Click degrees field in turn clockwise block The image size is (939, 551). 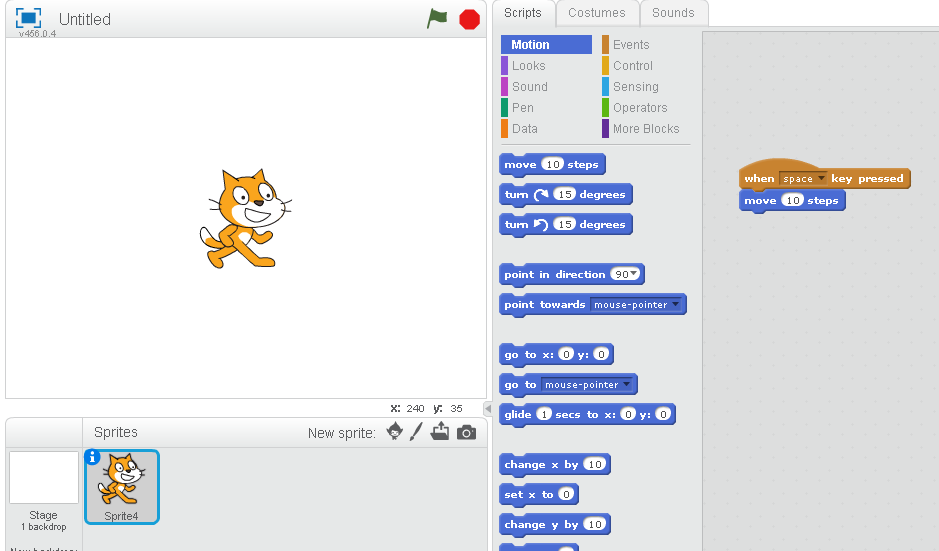coord(564,194)
